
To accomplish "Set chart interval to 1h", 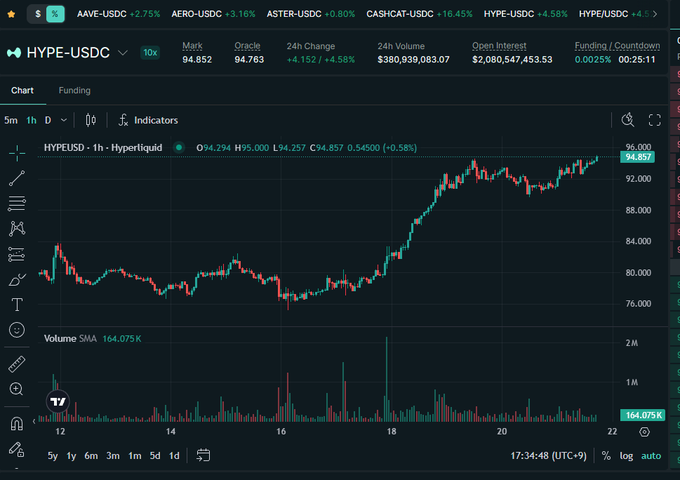I will pos(31,120).
